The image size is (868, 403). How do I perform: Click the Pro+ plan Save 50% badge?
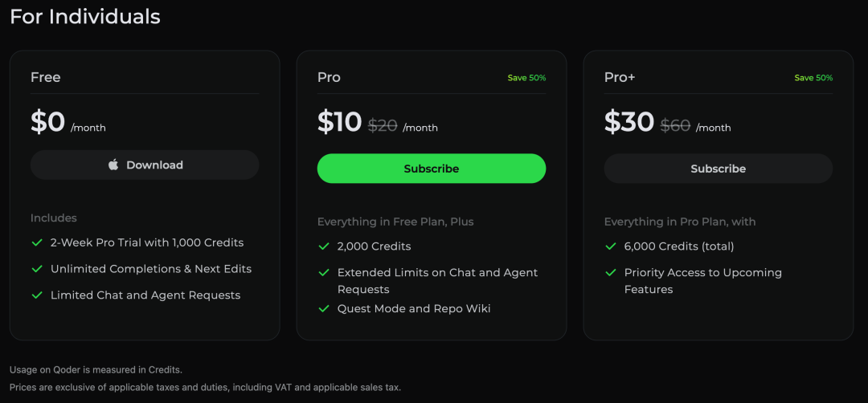813,78
